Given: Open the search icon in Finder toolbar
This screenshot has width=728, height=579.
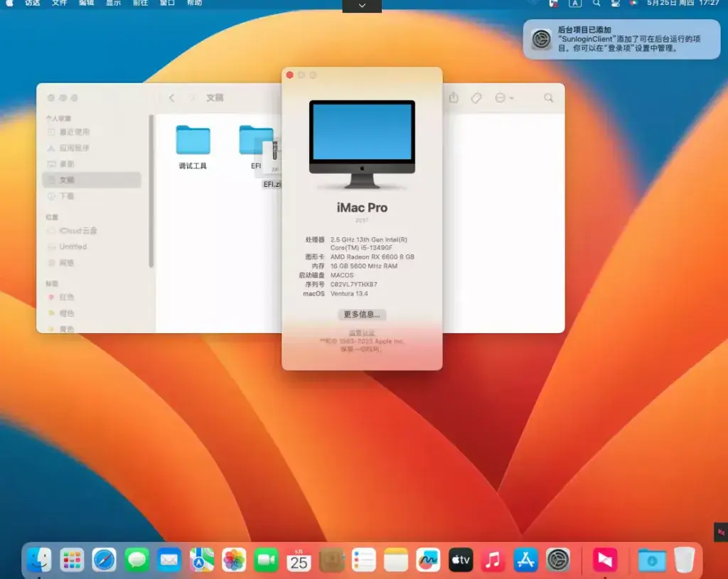Looking at the screenshot, I should (549, 98).
